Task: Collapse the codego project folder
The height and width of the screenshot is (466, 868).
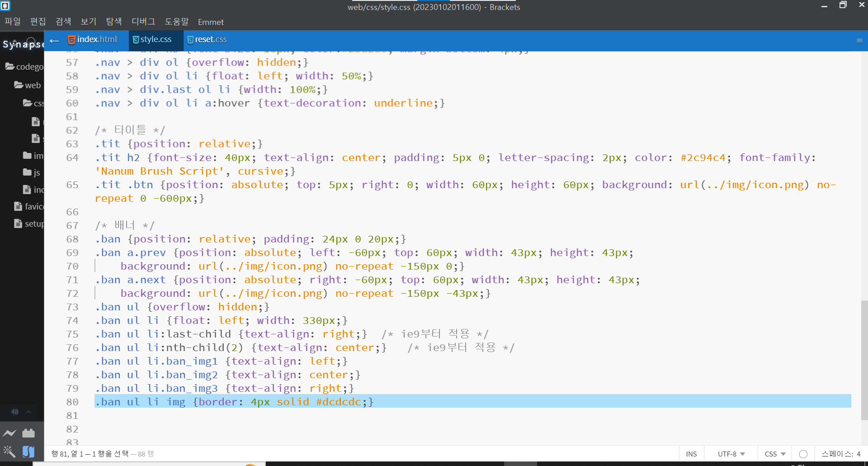Action: pyautogui.click(x=24, y=67)
